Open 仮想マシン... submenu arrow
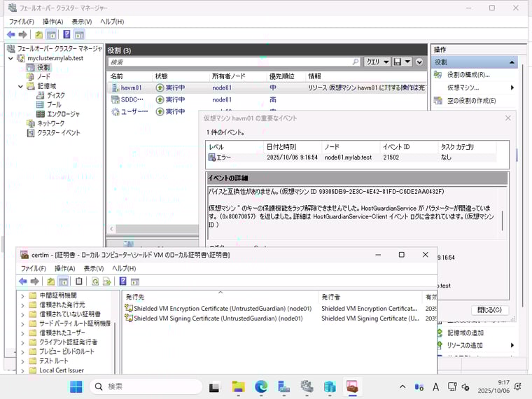This screenshot has width=532, height=399. pos(512,87)
